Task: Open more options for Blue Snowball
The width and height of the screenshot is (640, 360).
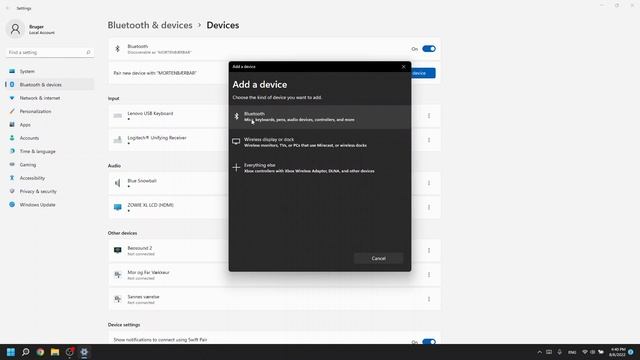Action: (x=429, y=183)
